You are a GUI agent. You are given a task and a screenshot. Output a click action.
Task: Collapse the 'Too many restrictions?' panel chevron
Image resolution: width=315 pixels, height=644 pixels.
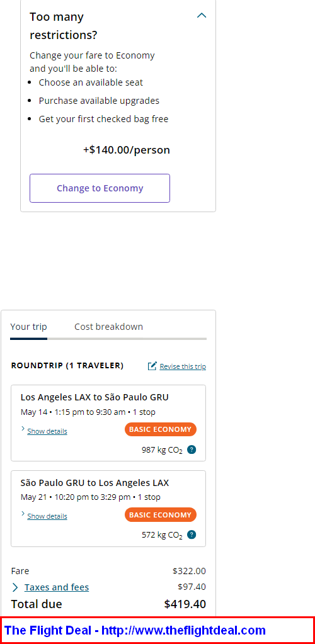(202, 16)
